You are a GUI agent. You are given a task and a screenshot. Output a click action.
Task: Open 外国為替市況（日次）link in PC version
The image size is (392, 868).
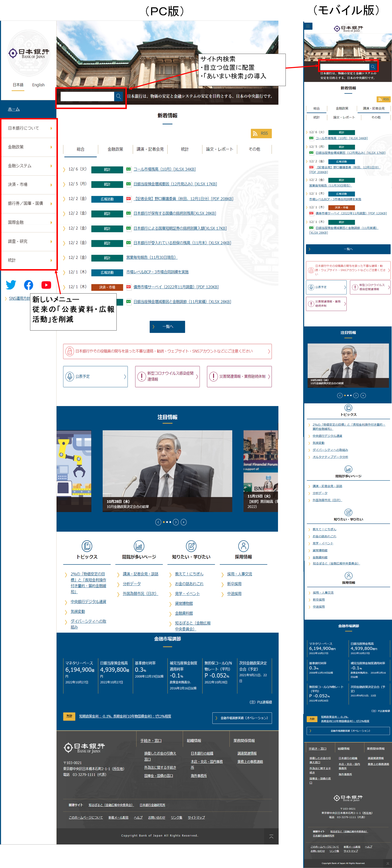(x=140, y=593)
